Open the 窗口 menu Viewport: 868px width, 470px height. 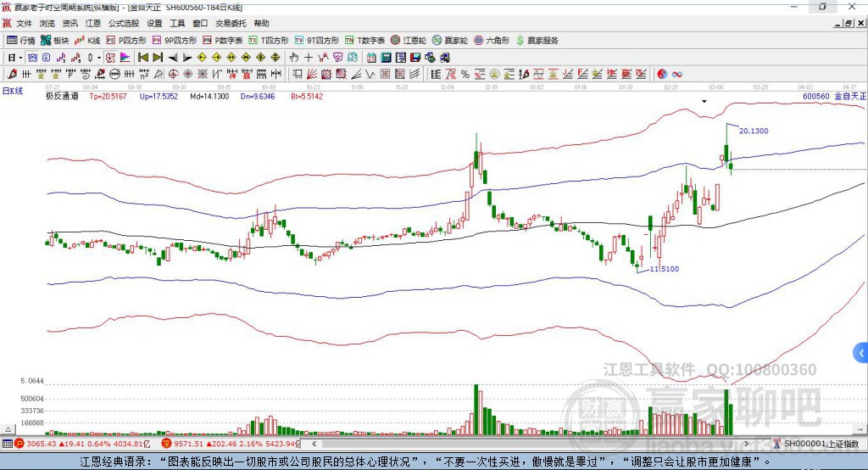click(x=200, y=23)
